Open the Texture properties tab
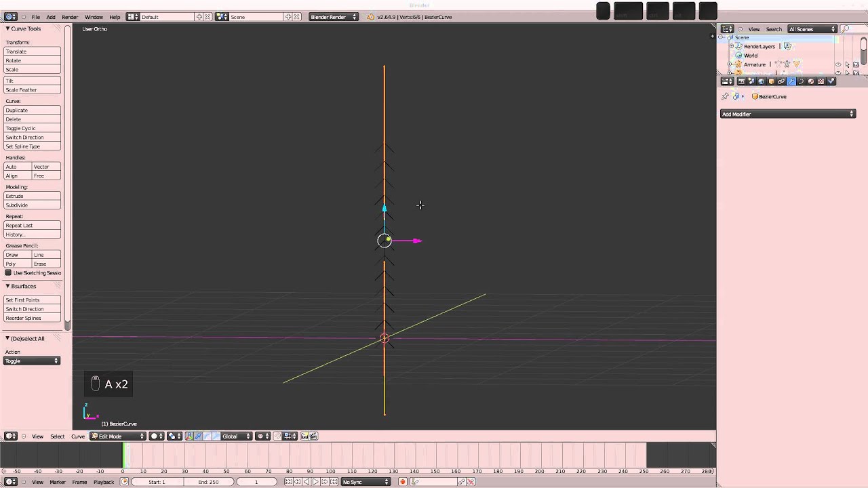The height and width of the screenshot is (488, 868). (821, 81)
